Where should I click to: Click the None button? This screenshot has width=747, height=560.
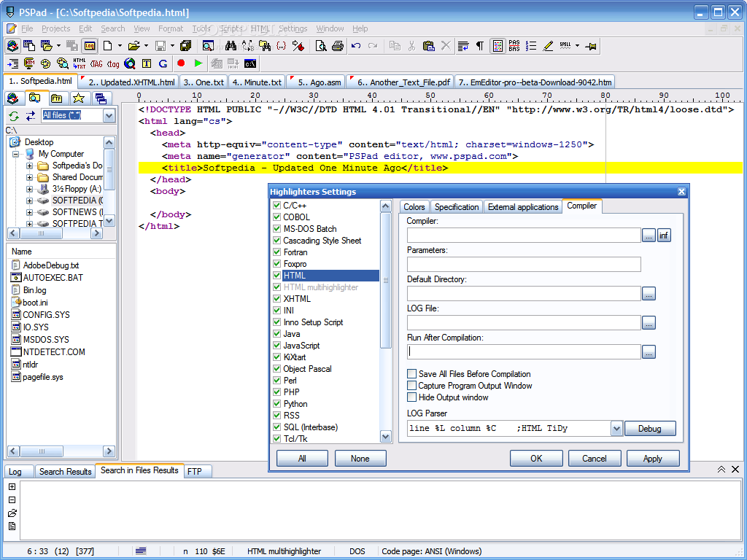(360, 459)
